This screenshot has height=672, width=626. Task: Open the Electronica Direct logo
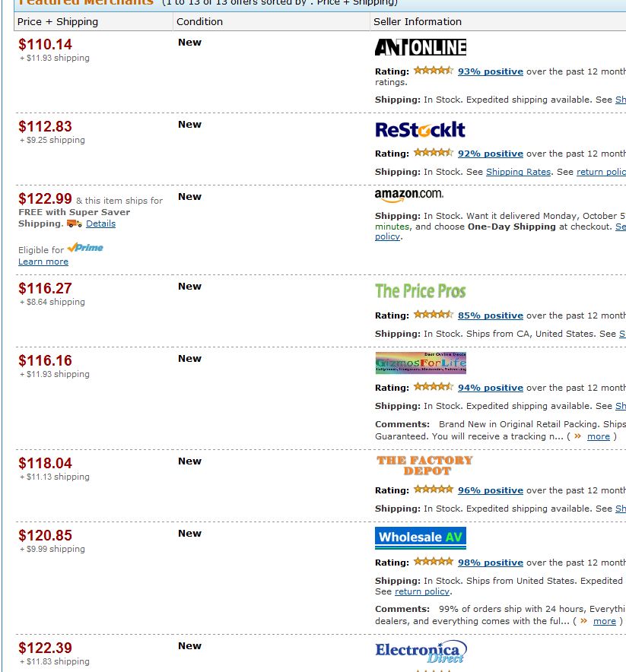point(421,652)
